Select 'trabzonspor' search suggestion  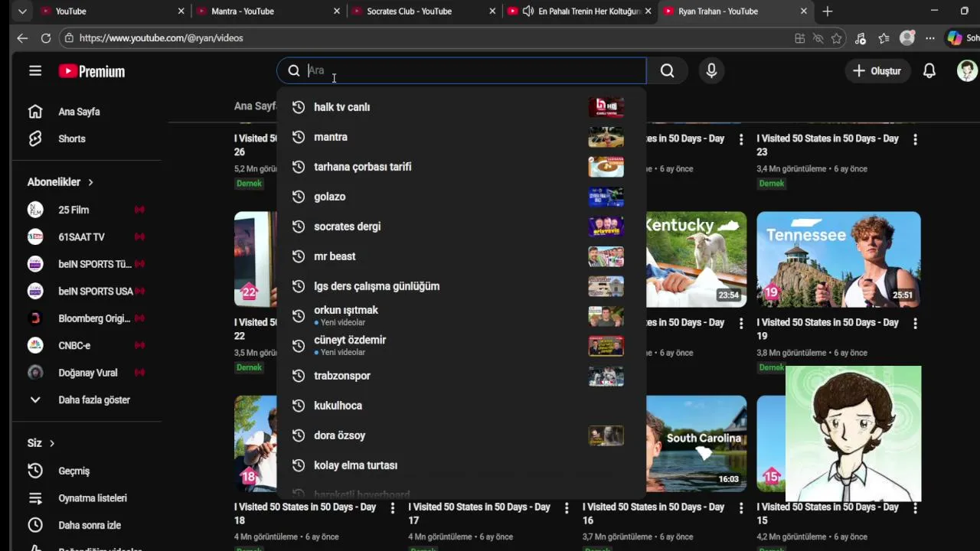point(461,376)
